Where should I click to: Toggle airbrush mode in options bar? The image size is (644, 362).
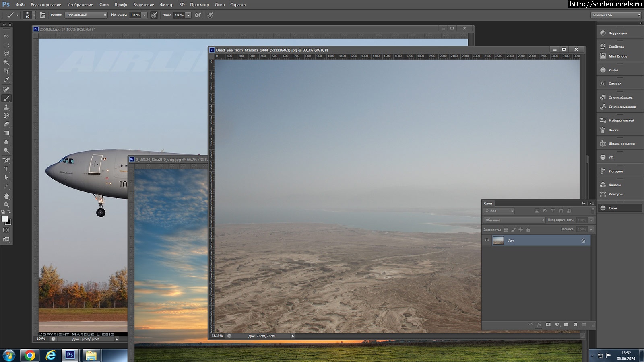coord(198,15)
